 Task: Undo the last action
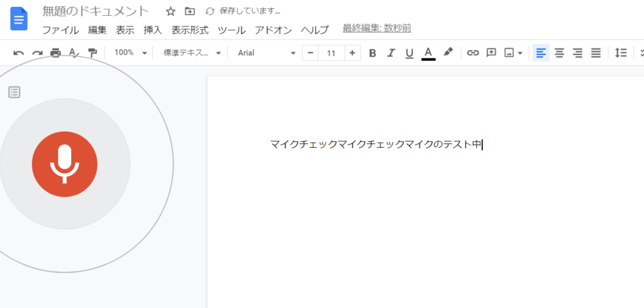(18, 53)
